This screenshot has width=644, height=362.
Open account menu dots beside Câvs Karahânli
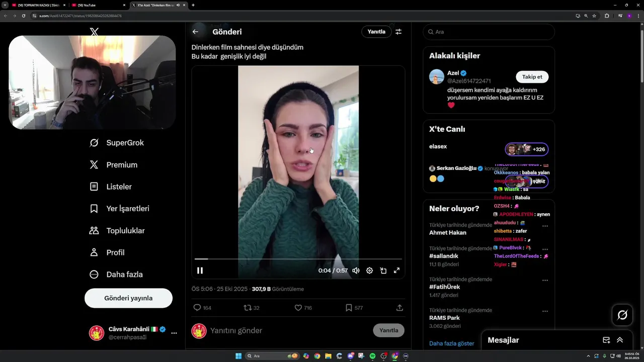pyautogui.click(x=174, y=333)
